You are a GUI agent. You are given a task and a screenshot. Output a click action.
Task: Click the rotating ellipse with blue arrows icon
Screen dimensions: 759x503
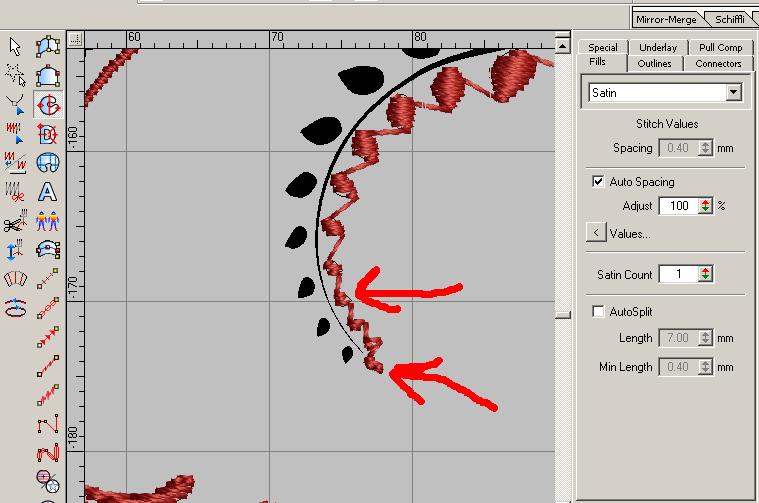tap(15, 308)
